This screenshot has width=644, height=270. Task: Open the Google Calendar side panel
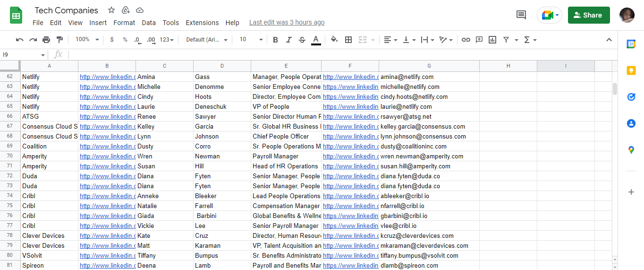(631, 44)
